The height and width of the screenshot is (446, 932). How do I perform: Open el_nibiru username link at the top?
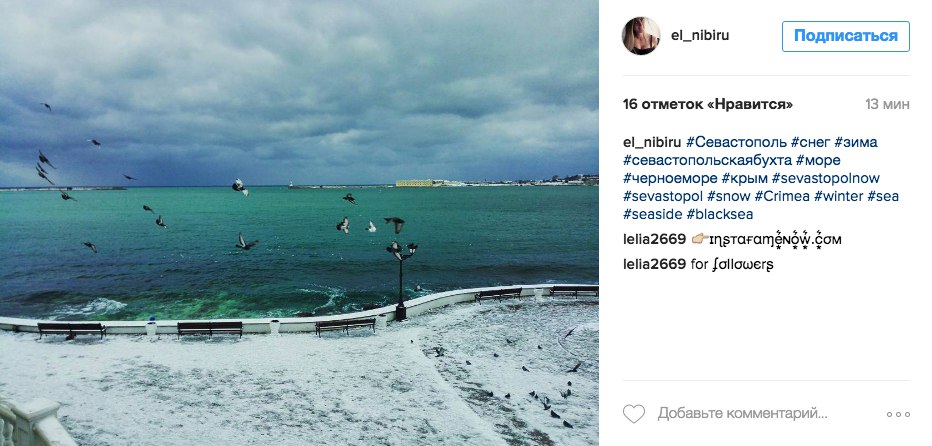(700, 36)
